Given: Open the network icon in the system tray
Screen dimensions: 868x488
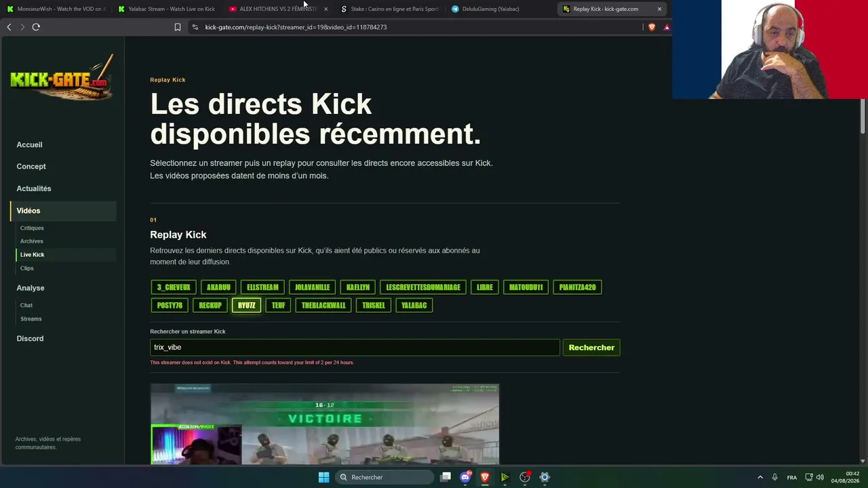Looking at the screenshot, I should tap(809, 477).
